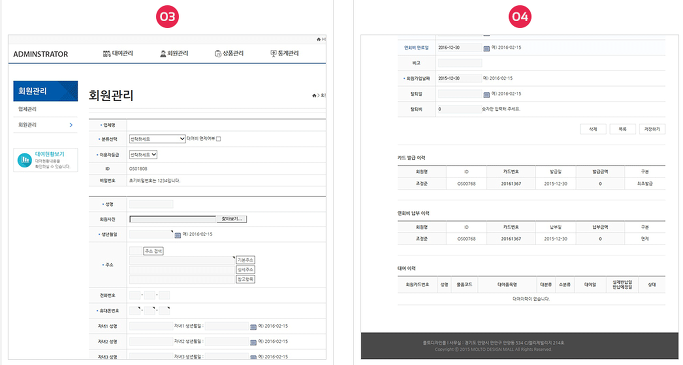The image size is (683, 365).
Task: Click 최초발급 cell in card issue table
Action: tap(645, 184)
